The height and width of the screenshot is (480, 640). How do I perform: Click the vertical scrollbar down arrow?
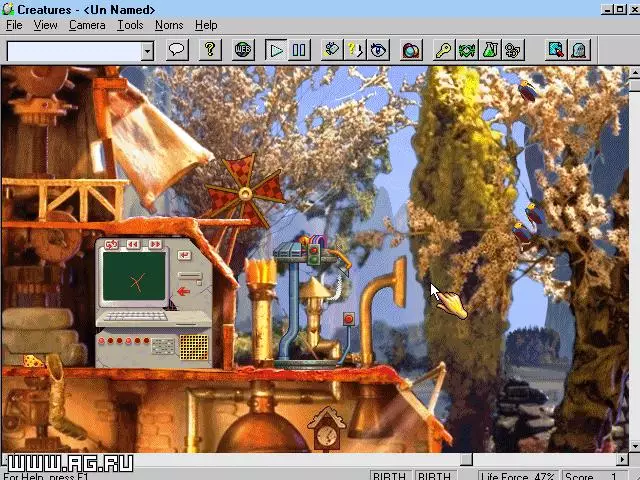pos(634,446)
